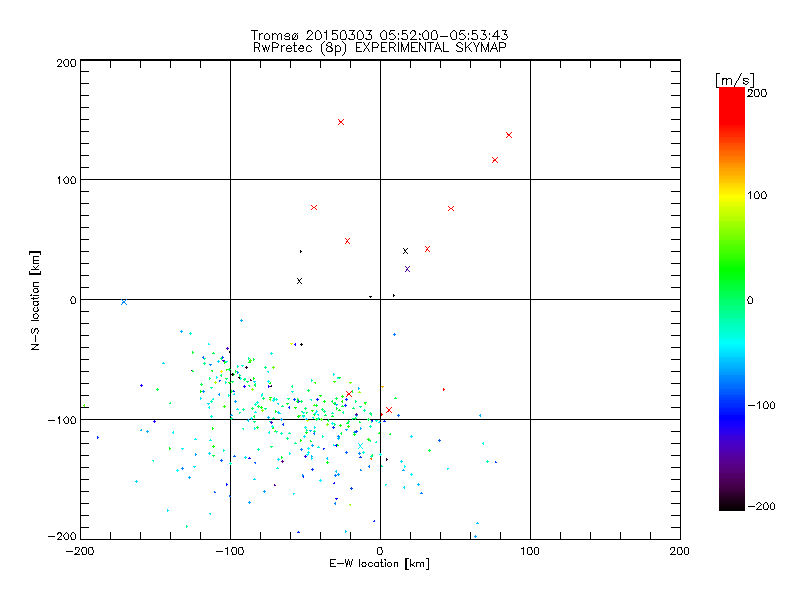Select the red X marker near E-W -21, N-S -79
This screenshot has width=800, height=600.
(348, 394)
